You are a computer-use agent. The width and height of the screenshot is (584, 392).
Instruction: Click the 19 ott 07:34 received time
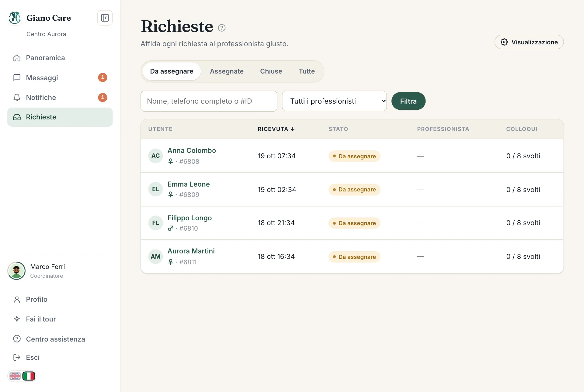point(276,156)
